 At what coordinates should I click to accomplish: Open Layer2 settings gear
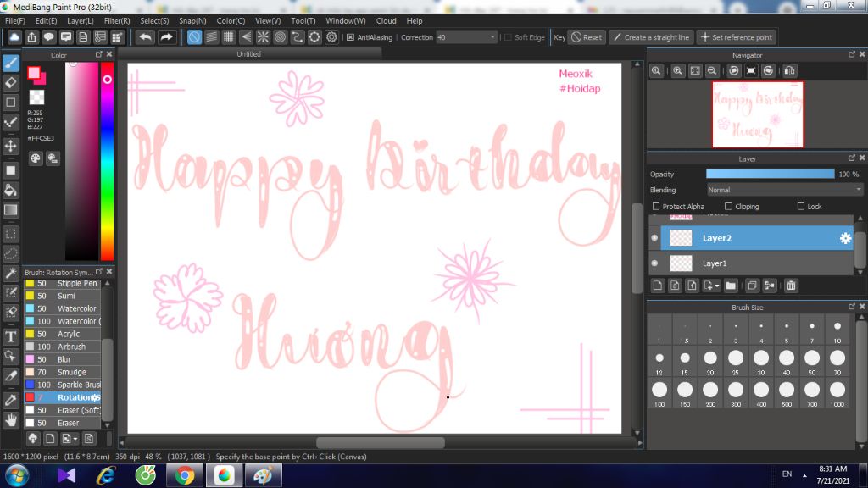pyautogui.click(x=845, y=238)
